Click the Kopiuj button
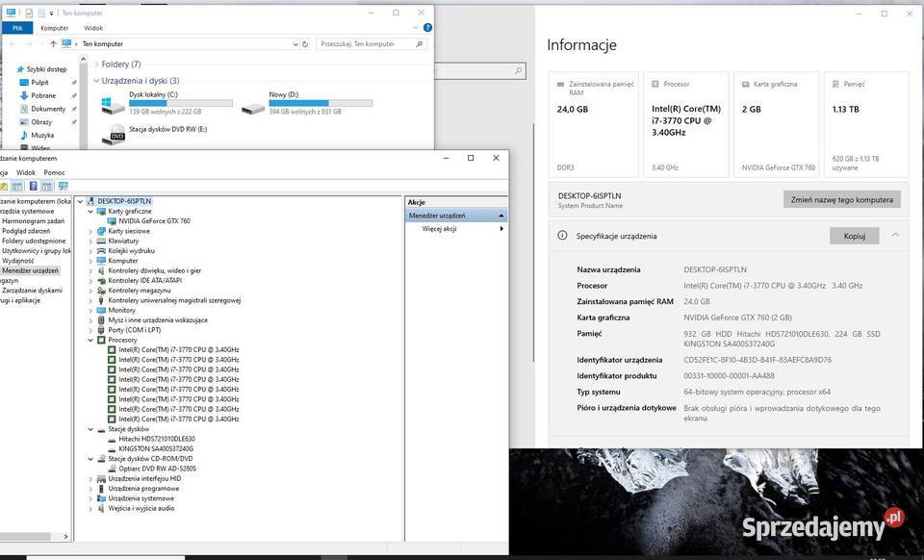Screen dimensions: 924x560 coord(854,236)
